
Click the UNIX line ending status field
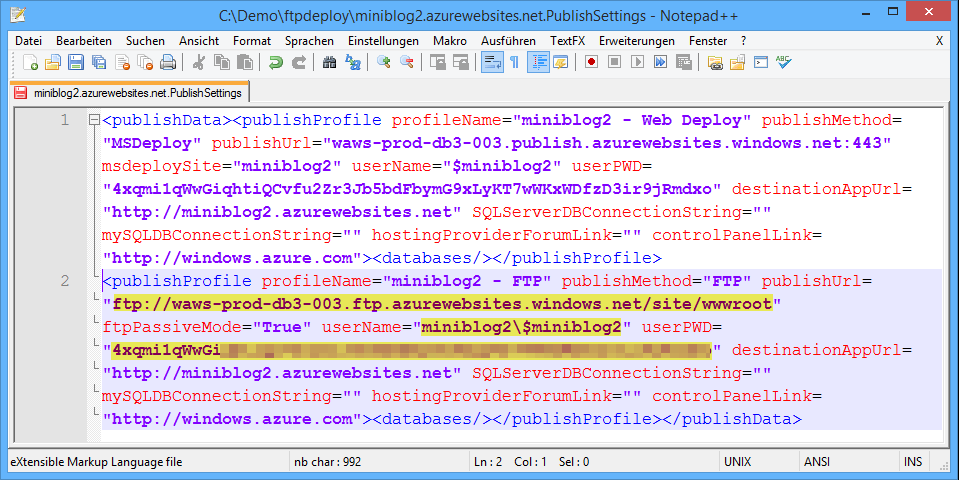coord(737,462)
